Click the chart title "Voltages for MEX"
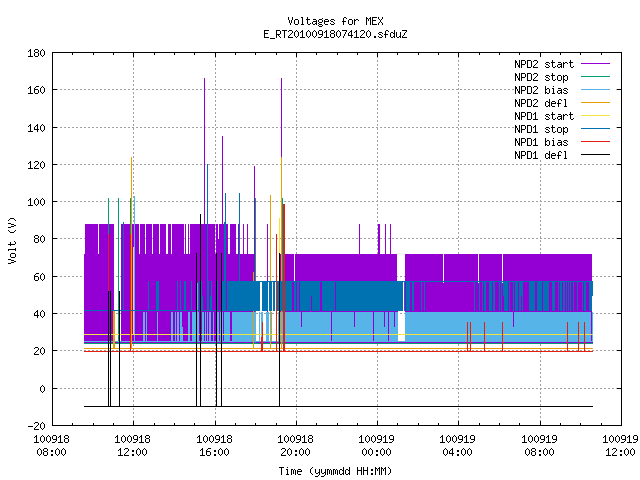The image size is (640, 480). pyautogui.click(x=335, y=21)
